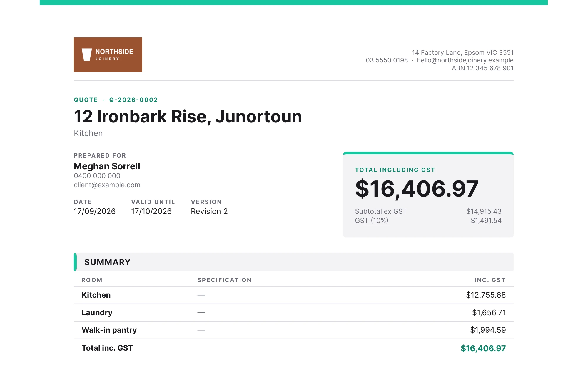Click the client@example.com email
The width and height of the screenshot is (588, 368).
[x=107, y=185]
